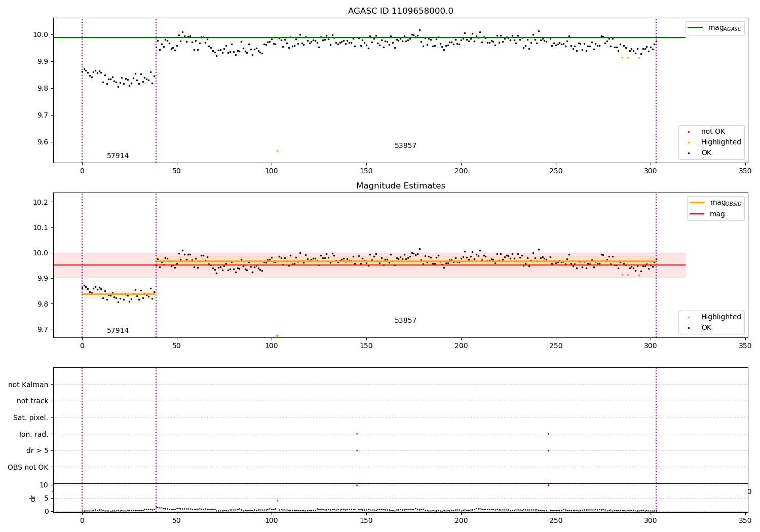This screenshot has width=760, height=532.
Task: Select the 'OK' legend entry in top plot
Action: click(x=706, y=153)
